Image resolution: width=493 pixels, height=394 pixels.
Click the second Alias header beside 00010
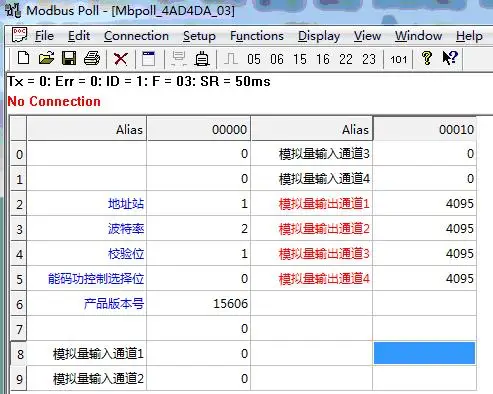(312, 129)
